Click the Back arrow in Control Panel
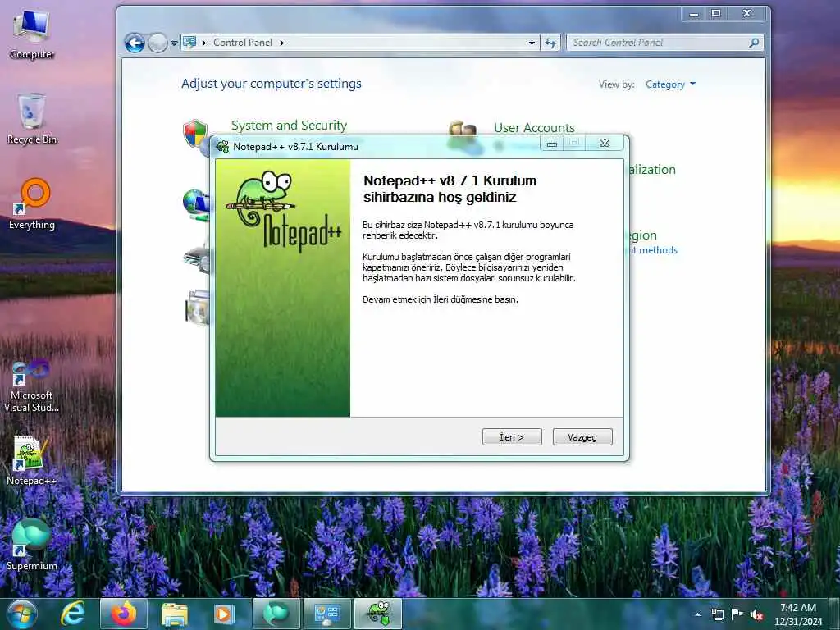The height and width of the screenshot is (630, 840). 135,43
